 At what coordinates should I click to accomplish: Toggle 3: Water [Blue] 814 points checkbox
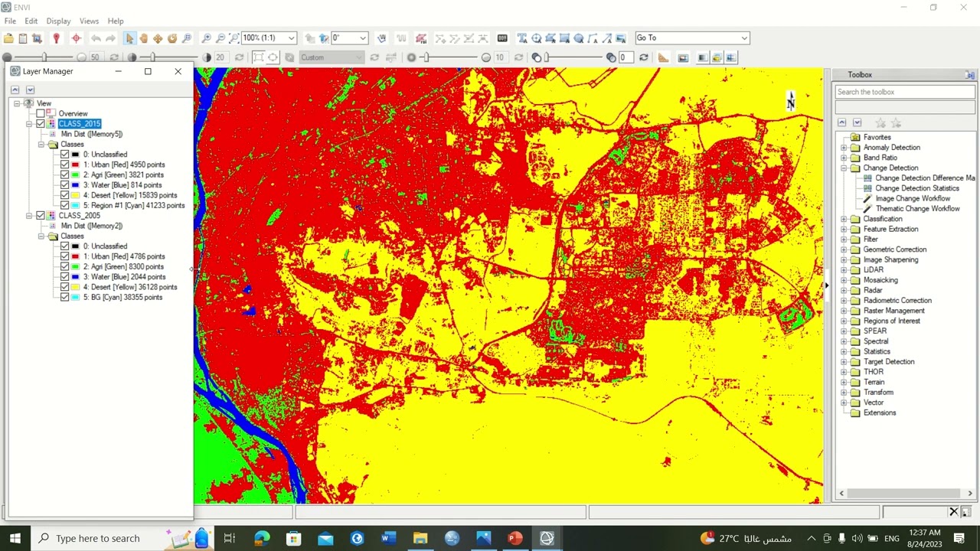tap(65, 185)
